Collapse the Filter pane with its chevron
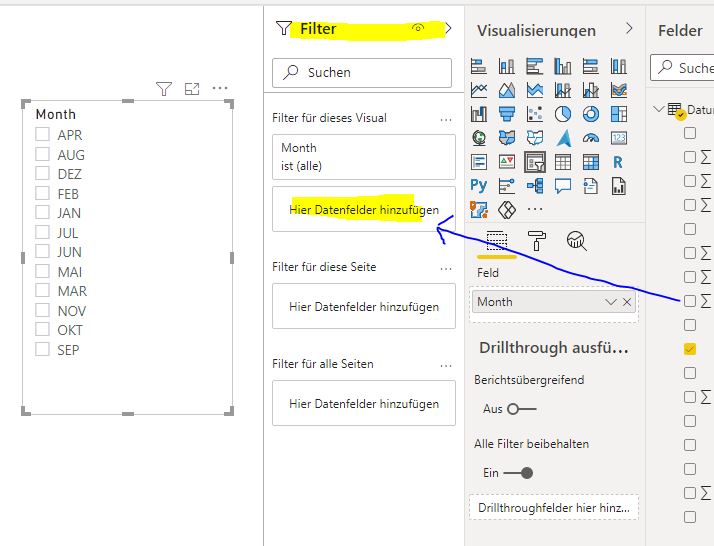 point(449,28)
